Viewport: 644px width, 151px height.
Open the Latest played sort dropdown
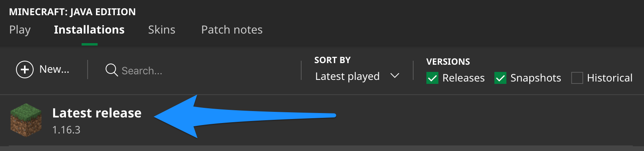[x=357, y=76]
